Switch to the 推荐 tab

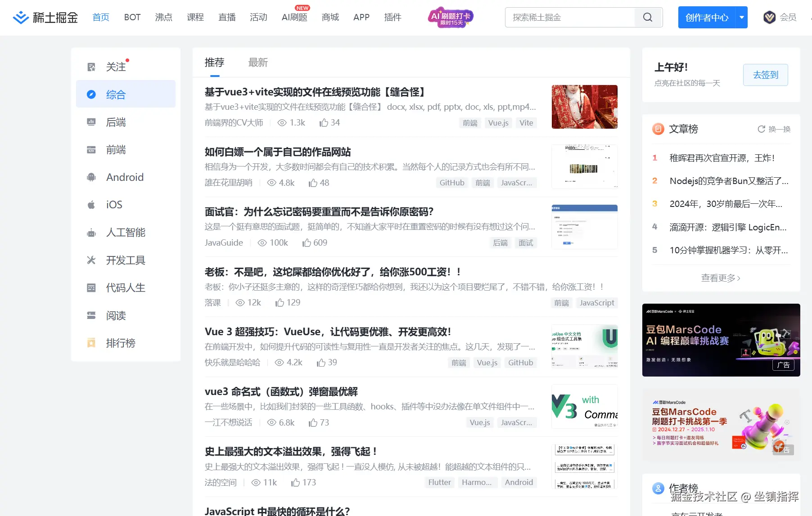214,63
